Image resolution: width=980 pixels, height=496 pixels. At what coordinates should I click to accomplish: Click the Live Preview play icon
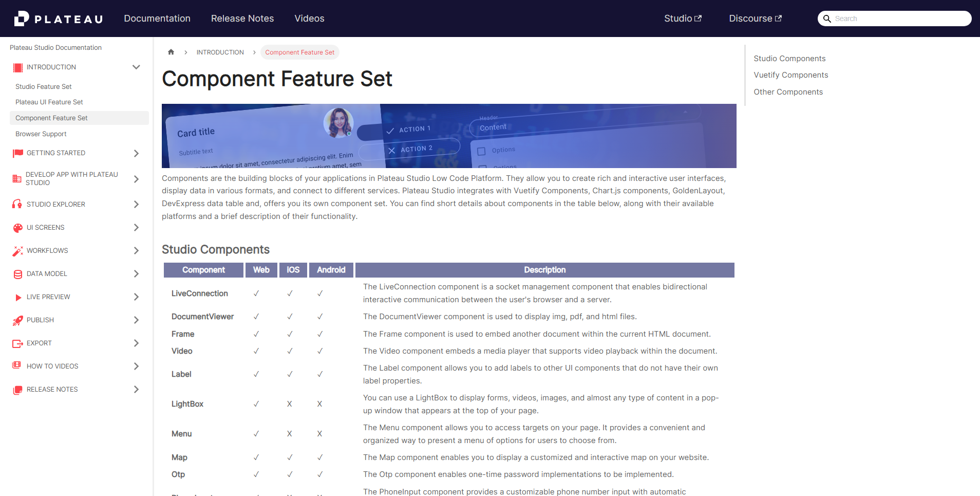(x=18, y=297)
